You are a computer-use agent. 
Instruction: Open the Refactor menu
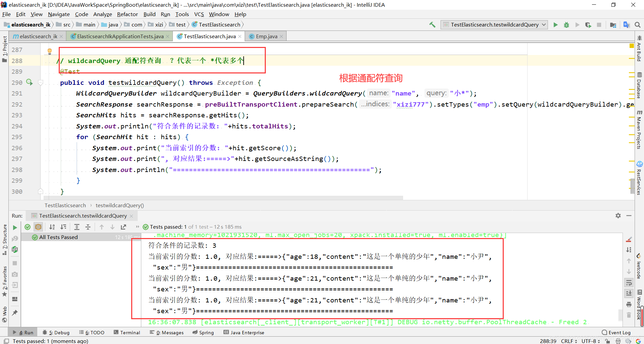pos(127,14)
